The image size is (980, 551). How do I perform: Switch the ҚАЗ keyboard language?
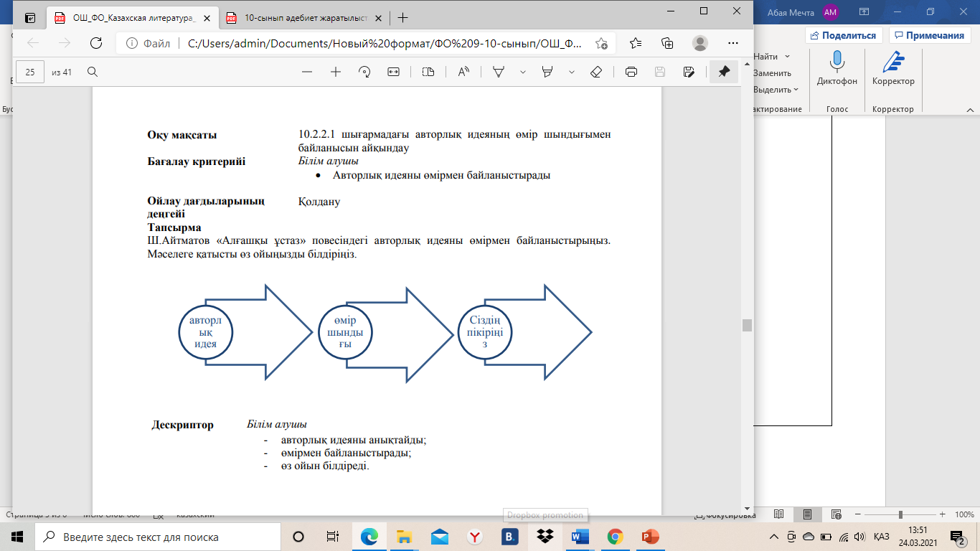click(x=882, y=537)
